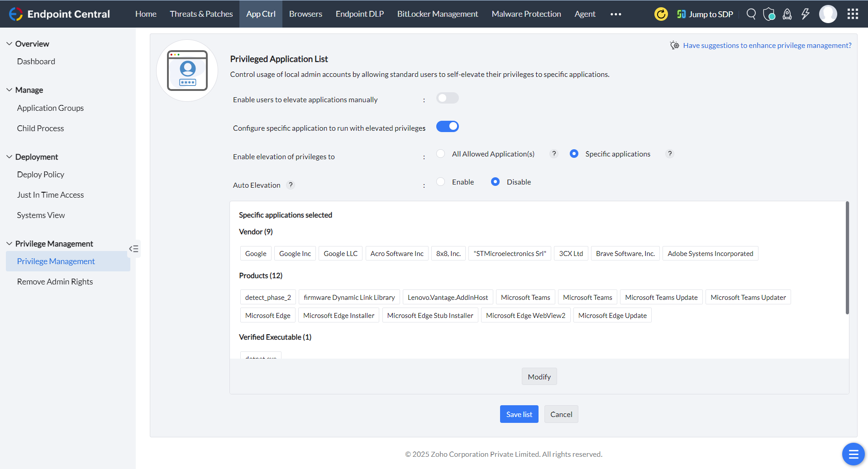Click the Privileged Application List illustration
The image size is (868, 469).
click(187, 71)
